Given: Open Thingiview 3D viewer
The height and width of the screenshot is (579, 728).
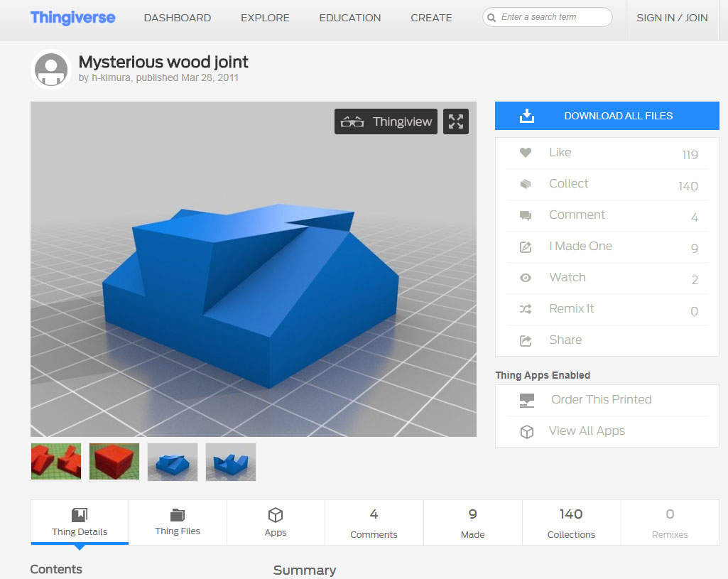Looking at the screenshot, I should pos(386,121).
